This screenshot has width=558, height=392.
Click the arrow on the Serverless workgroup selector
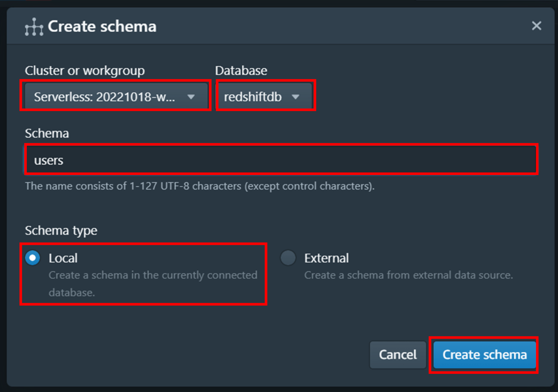[191, 97]
